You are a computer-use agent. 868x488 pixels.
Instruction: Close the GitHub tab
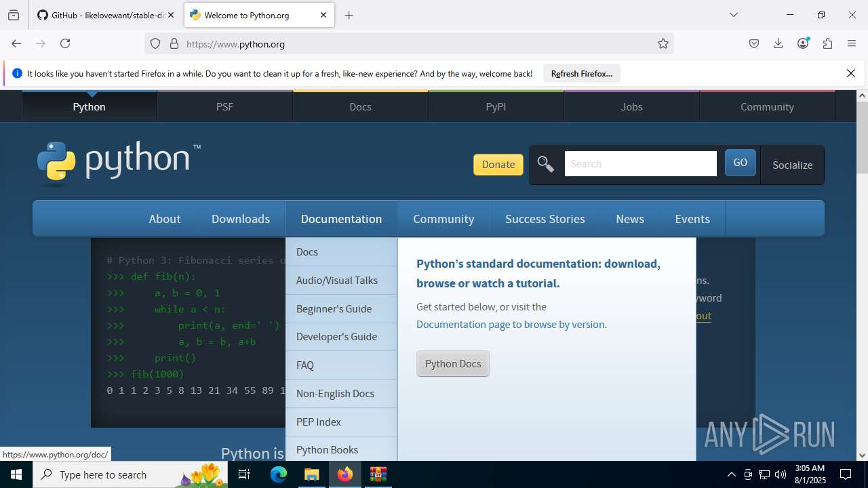[171, 15]
